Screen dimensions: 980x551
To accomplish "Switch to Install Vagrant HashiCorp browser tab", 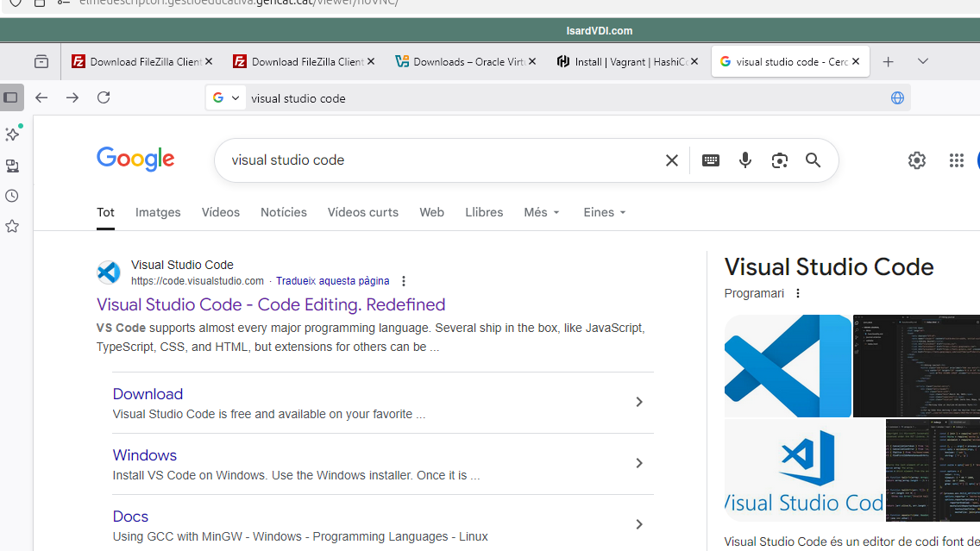I will [x=623, y=62].
